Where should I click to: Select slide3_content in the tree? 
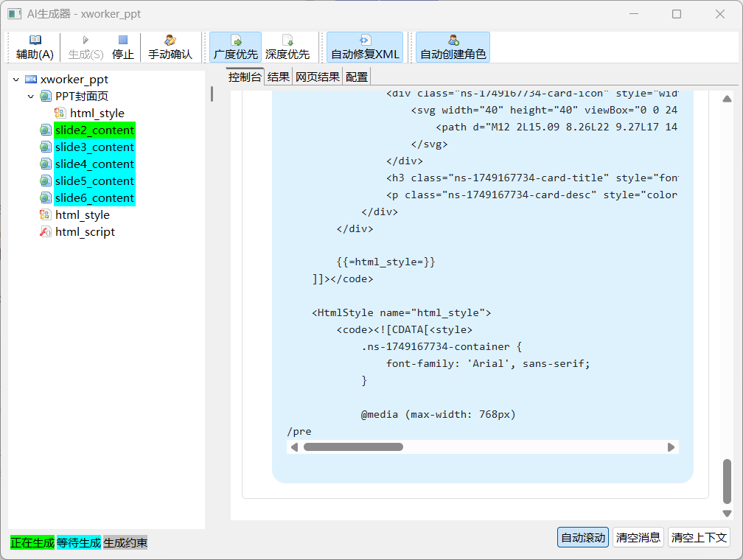(x=94, y=147)
